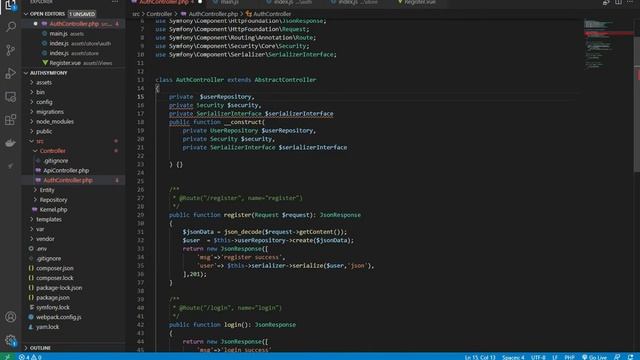The image size is (640, 360).
Task: Open symfony.lock in file tree
Action: point(74,307)
